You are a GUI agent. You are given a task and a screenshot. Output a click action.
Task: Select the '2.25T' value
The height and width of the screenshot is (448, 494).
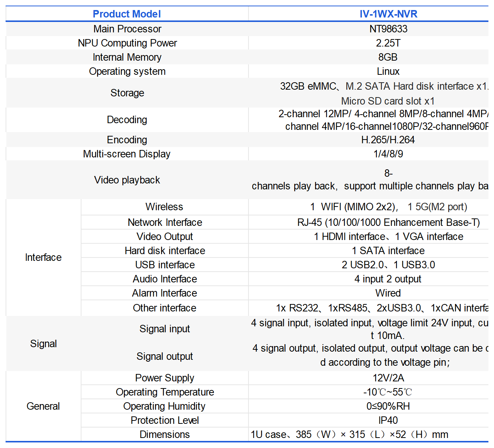(388, 43)
